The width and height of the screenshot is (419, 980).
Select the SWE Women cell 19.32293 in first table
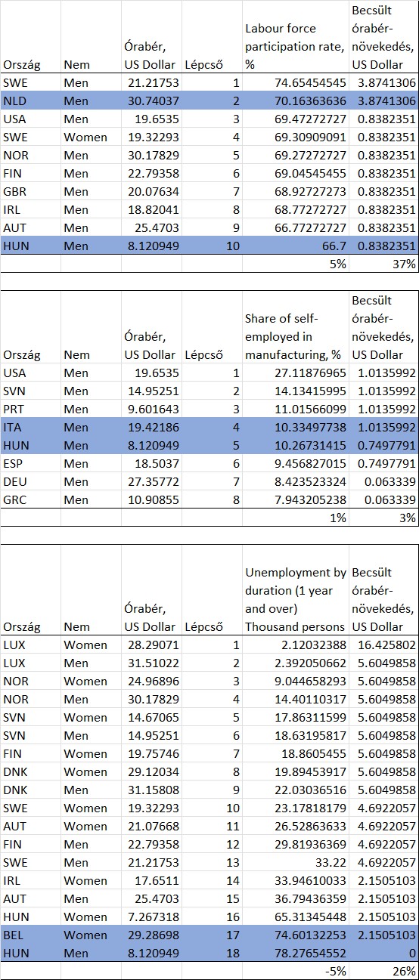coord(151,137)
